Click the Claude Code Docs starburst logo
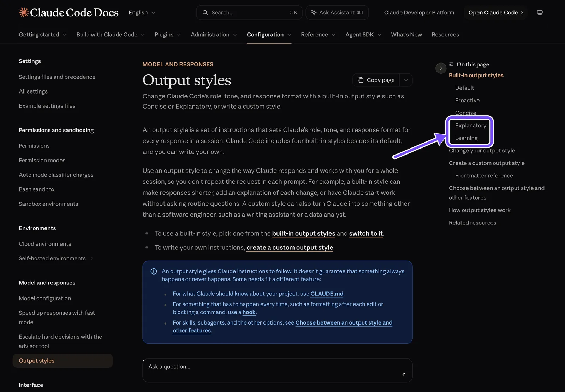The image size is (565, 392). [x=24, y=12]
